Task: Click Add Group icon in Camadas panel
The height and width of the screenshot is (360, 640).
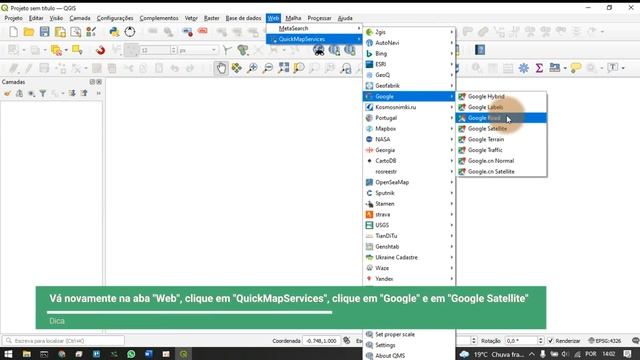Action: click(19, 93)
